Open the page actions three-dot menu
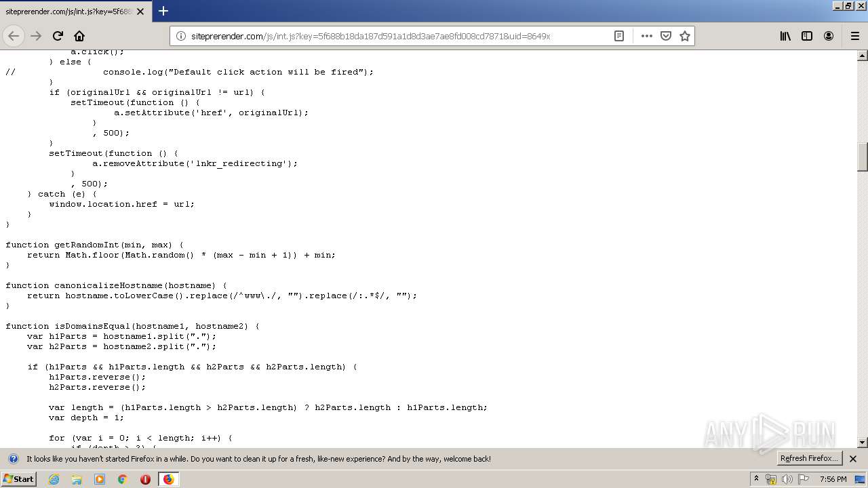 646,36
